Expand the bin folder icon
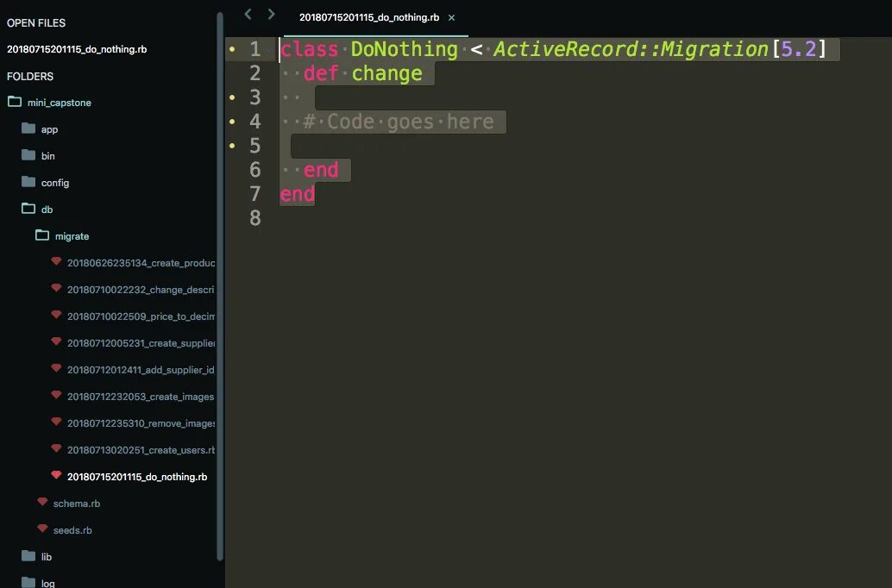The image size is (892, 588). [28, 155]
